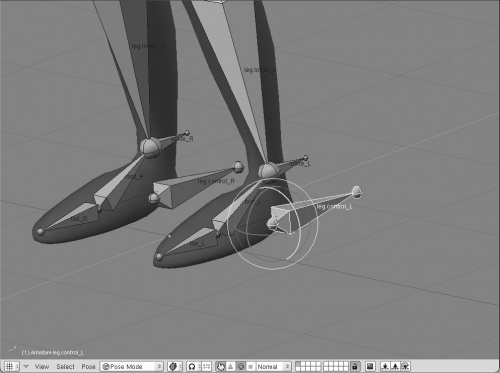The image size is (500, 373).
Task: Copy the current pose to buffer
Action: click(385, 366)
